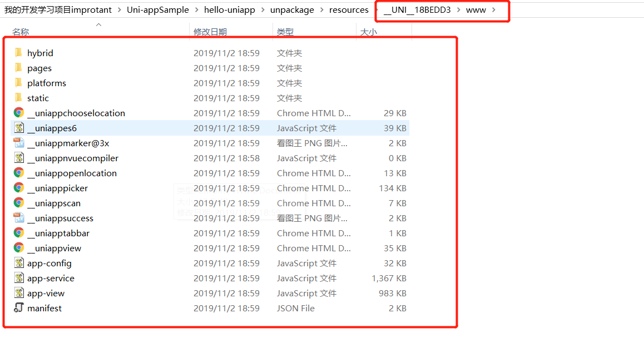Expand chevron after 我的开发学习项目improtant

pos(119,10)
